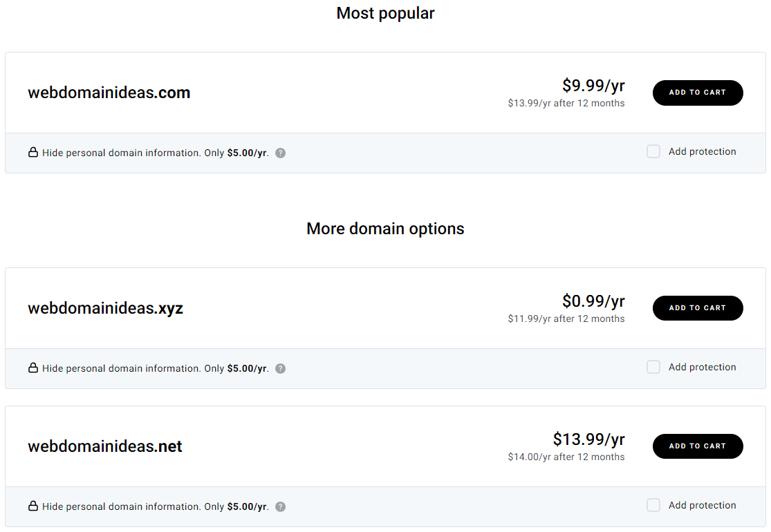Click the $9.99/yr price
Image resolution: width=771 pixels, height=532 pixels.
(x=593, y=86)
